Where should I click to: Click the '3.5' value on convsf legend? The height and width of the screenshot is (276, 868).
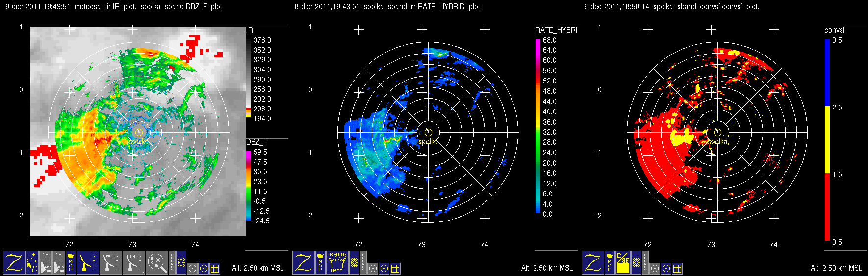[x=837, y=40]
